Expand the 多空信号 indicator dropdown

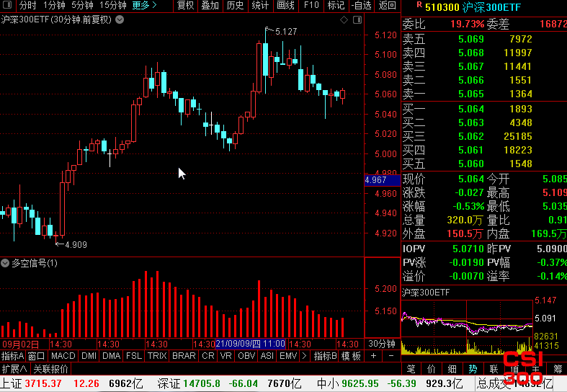(5, 263)
